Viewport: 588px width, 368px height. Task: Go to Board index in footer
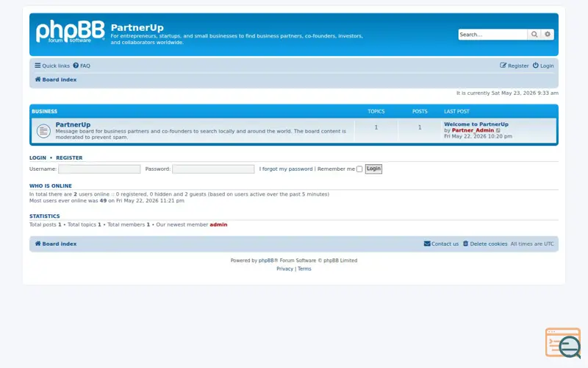click(56, 244)
